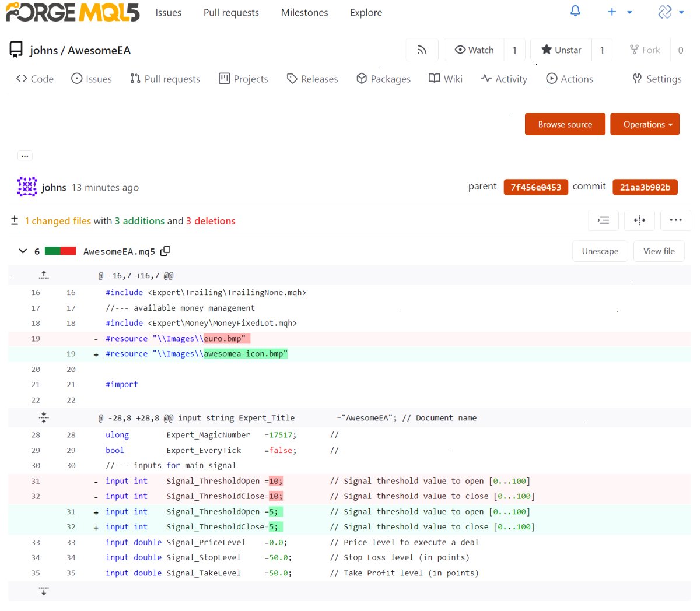Toggle Watch for this repository
The image size is (700, 611).
click(x=474, y=50)
